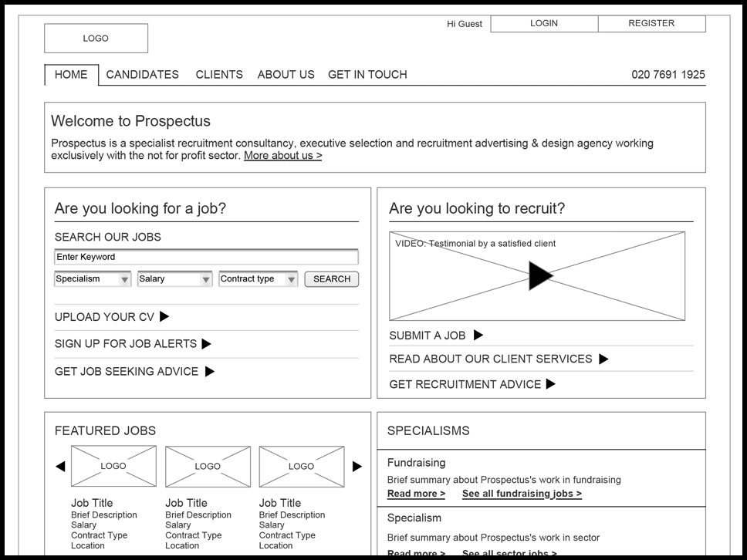The image size is (747, 560).
Task: Click Read more under Fundraising
Action: [x=416, y=494]
